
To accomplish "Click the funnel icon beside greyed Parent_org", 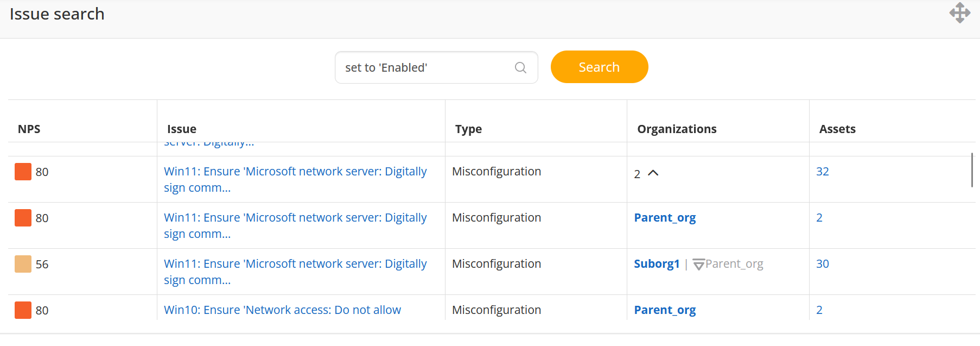I will click(x=698, y=265).
